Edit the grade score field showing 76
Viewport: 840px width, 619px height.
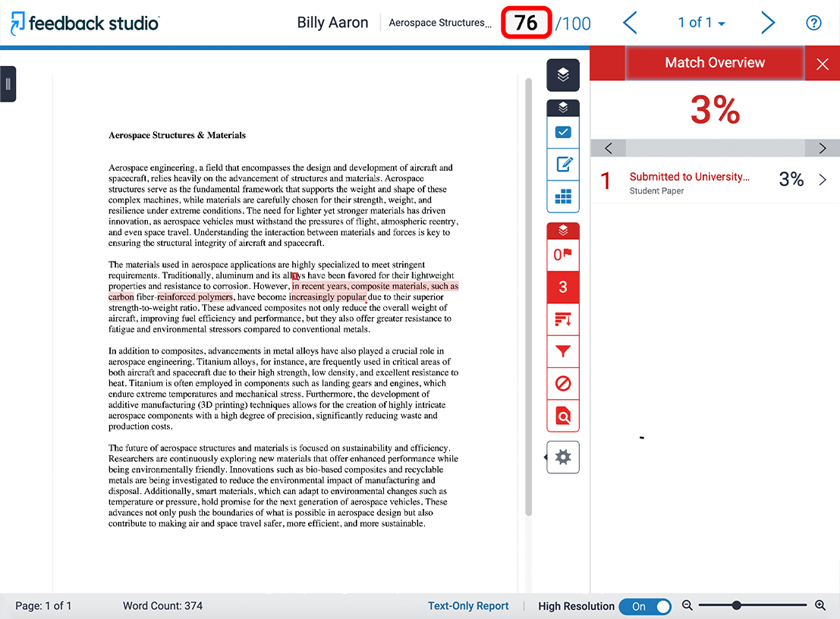click(x=526, y=23)
